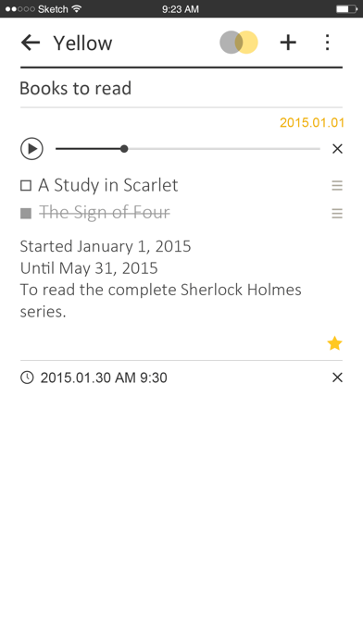Click the note text Started January 1, 2015
The height and width of the screenshot is (644, 363).
click(106, 246)
